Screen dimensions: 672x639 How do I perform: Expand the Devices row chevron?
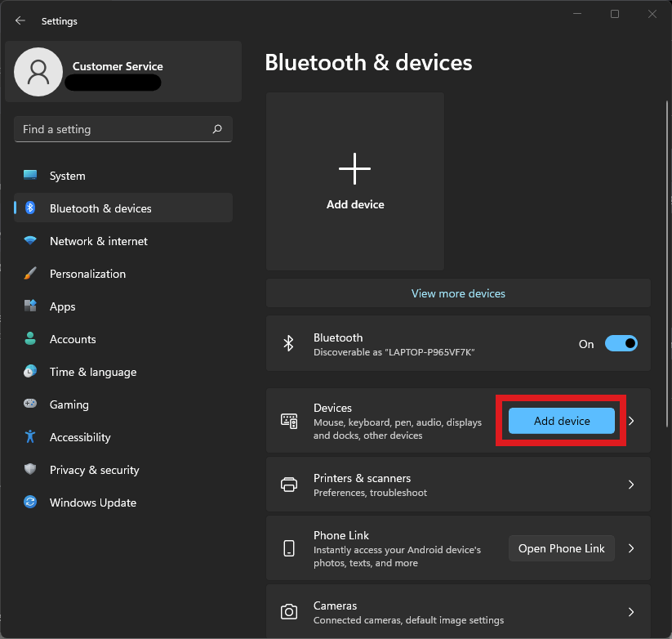631,421
